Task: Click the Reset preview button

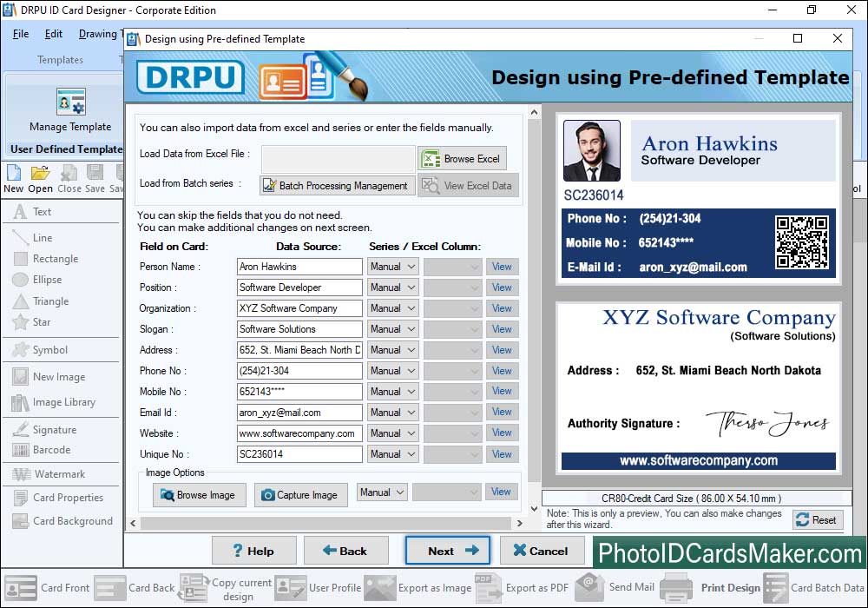Action: [818, 520]
